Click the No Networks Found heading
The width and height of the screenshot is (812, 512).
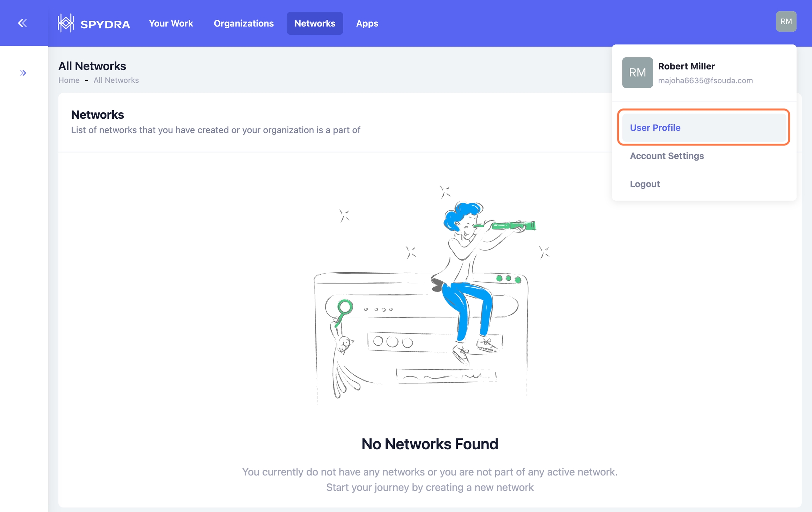(430, 444)
